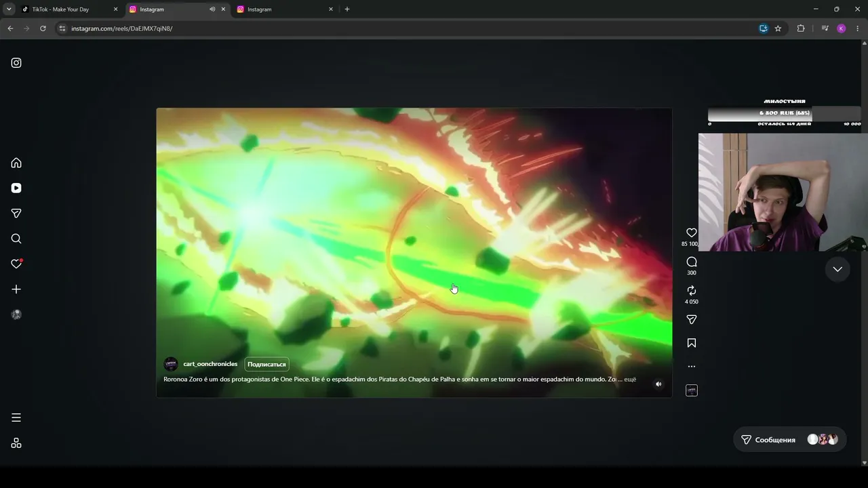Open the browser profile K avatar
Viewport: 868px width, 488px height.
[842, 28]
